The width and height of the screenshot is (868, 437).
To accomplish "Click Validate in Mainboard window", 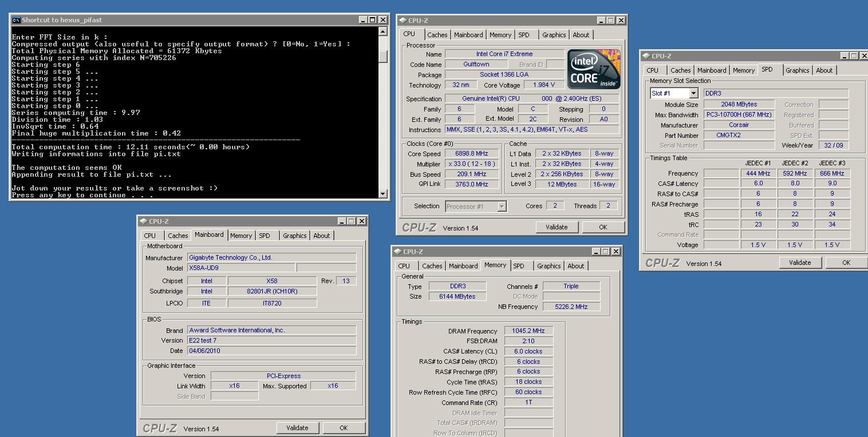I will coord(297,428).
